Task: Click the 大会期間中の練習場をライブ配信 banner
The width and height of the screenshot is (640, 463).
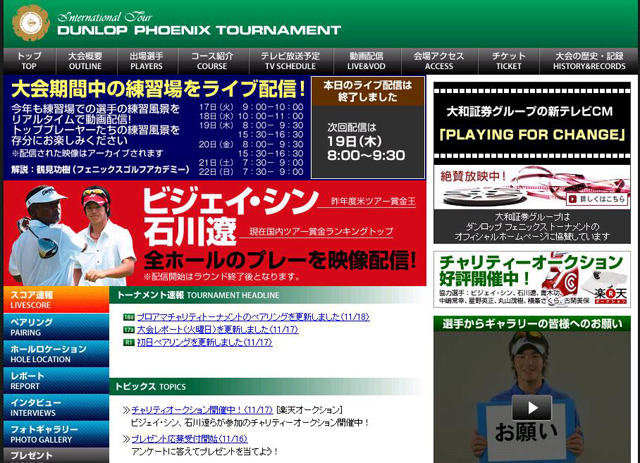Action: 157,127
